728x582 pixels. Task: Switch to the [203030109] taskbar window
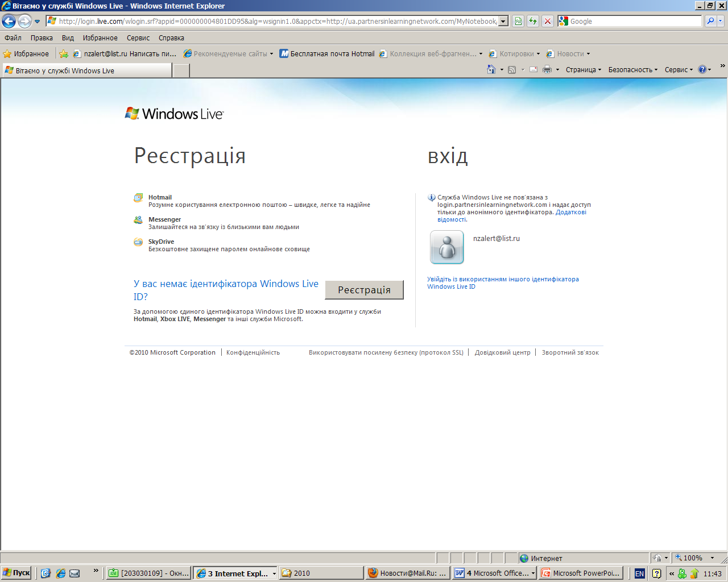(x=149, y=573)
